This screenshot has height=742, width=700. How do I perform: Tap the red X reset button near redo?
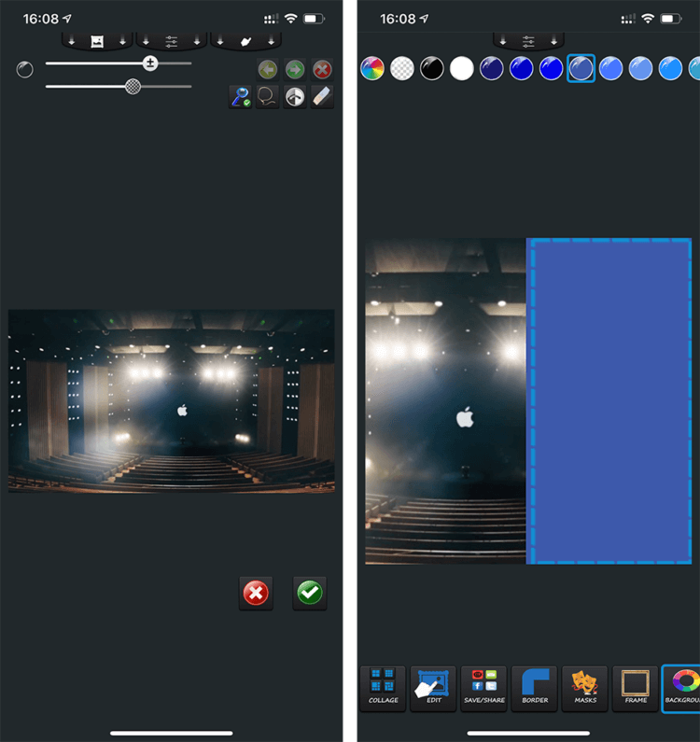[322, 70]
